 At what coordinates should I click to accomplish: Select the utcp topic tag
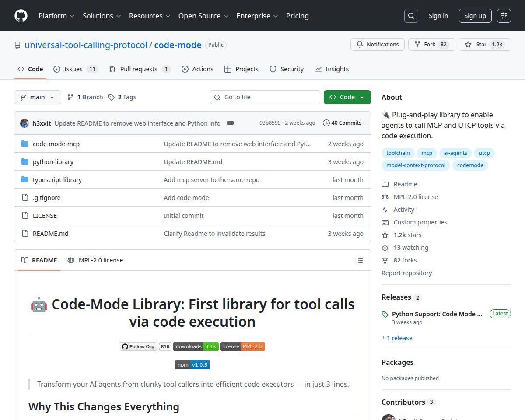(484, 153)
